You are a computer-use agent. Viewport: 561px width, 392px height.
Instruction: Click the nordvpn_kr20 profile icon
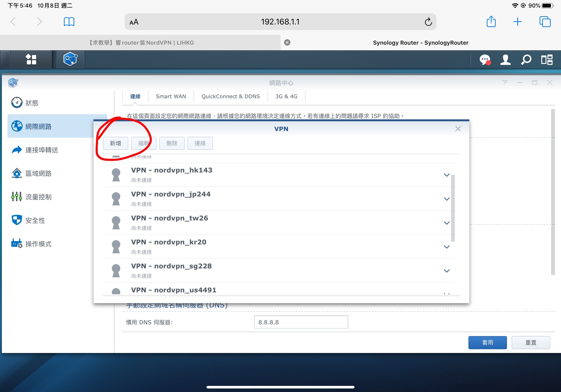116,247
